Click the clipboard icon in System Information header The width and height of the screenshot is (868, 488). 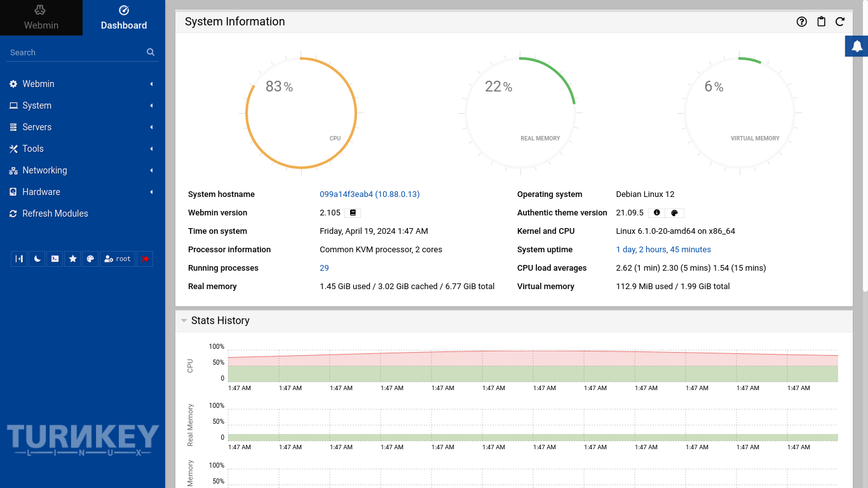[821, 21]
